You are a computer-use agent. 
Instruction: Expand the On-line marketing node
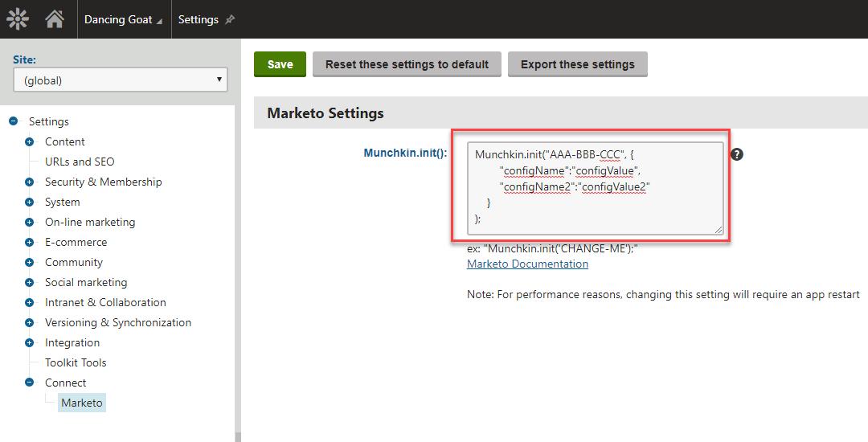click(30, 222)
